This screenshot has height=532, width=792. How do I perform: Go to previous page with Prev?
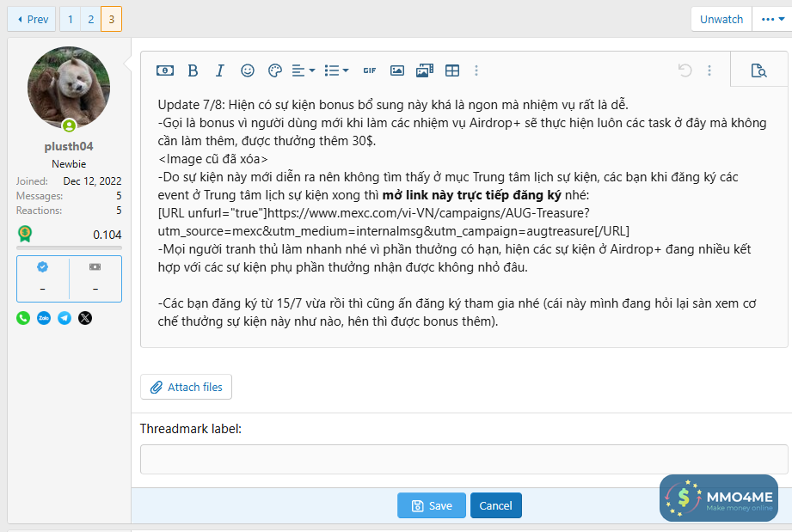coord(32,19)
